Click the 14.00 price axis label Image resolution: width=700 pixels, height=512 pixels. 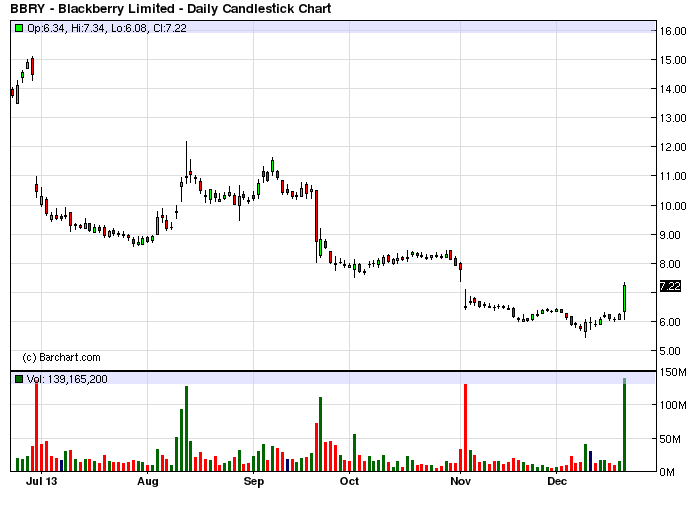coord(673,89)
